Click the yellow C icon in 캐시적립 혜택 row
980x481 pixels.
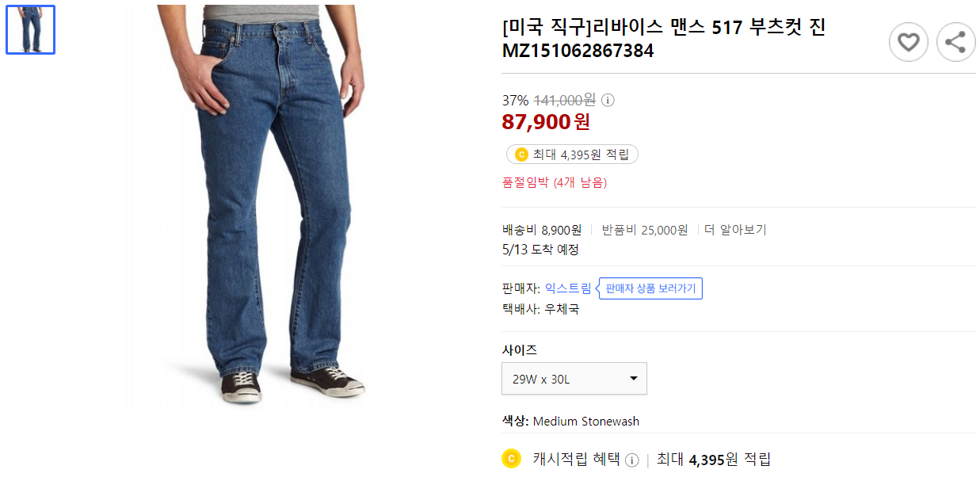pos(511,459)
